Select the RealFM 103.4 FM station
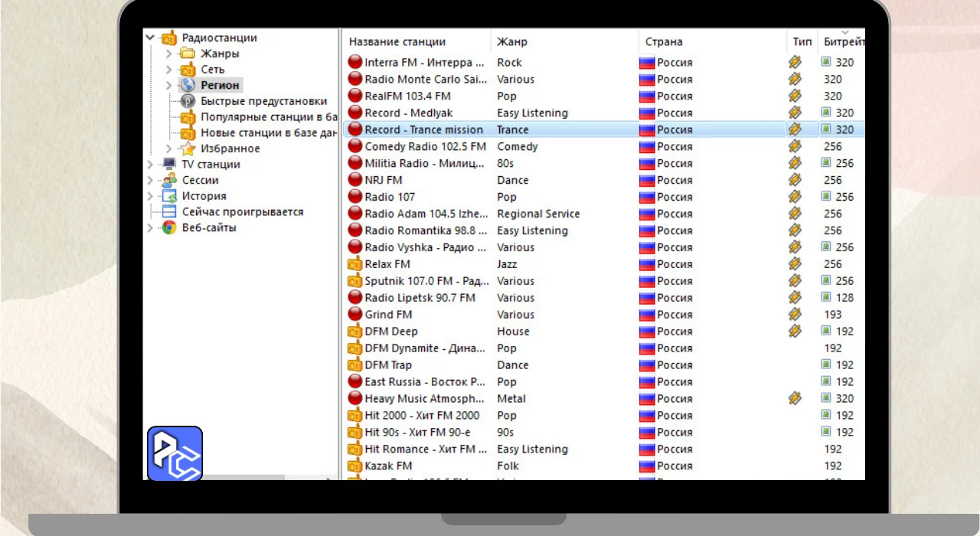Viewport: 980px width, 536px height. pyautogui.click(x=604, y=96)
